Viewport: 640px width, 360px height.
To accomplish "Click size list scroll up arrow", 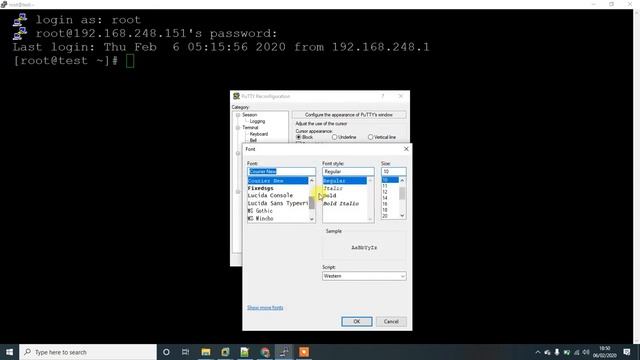I will [x=402, y=180].
